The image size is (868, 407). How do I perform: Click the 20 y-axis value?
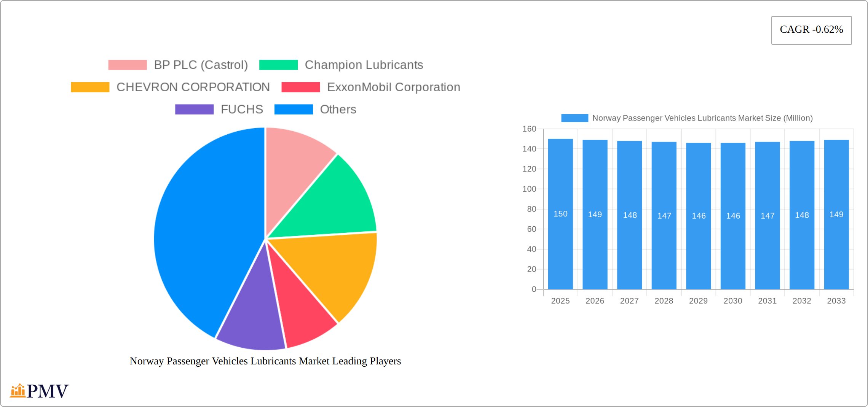pos(531,269)
